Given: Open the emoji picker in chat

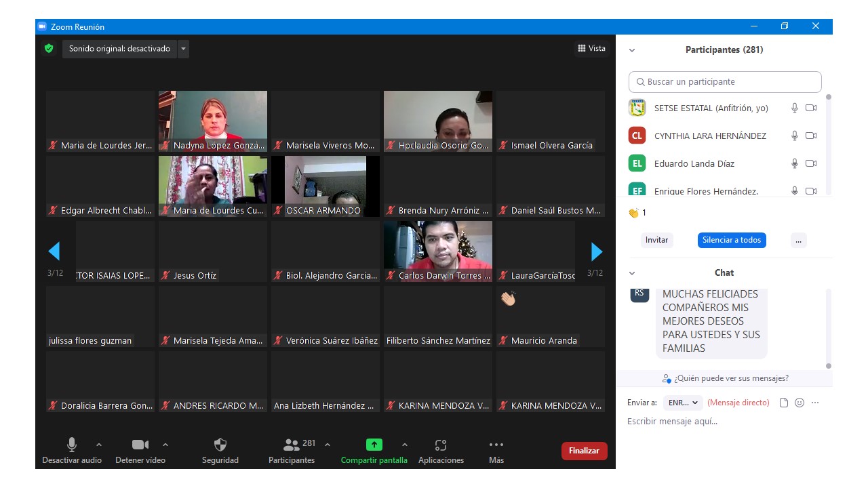Looking at the screenshot, I should (800, 403).
